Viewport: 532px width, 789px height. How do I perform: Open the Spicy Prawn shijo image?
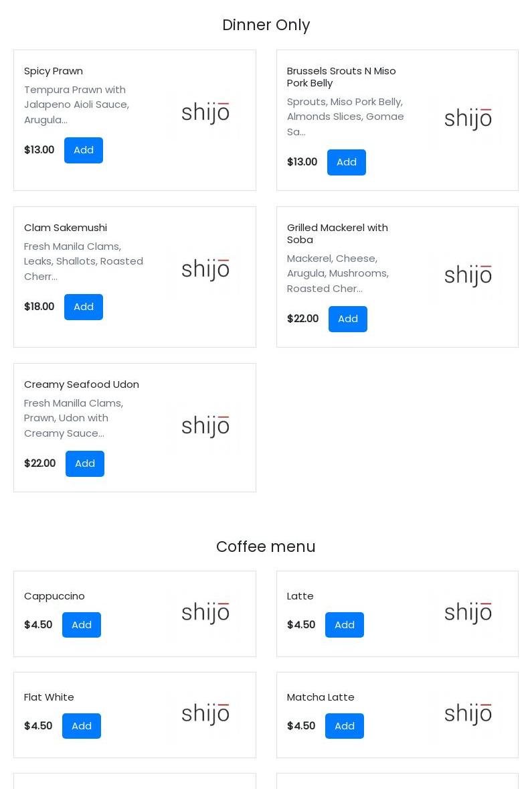[x=205, y=113]
